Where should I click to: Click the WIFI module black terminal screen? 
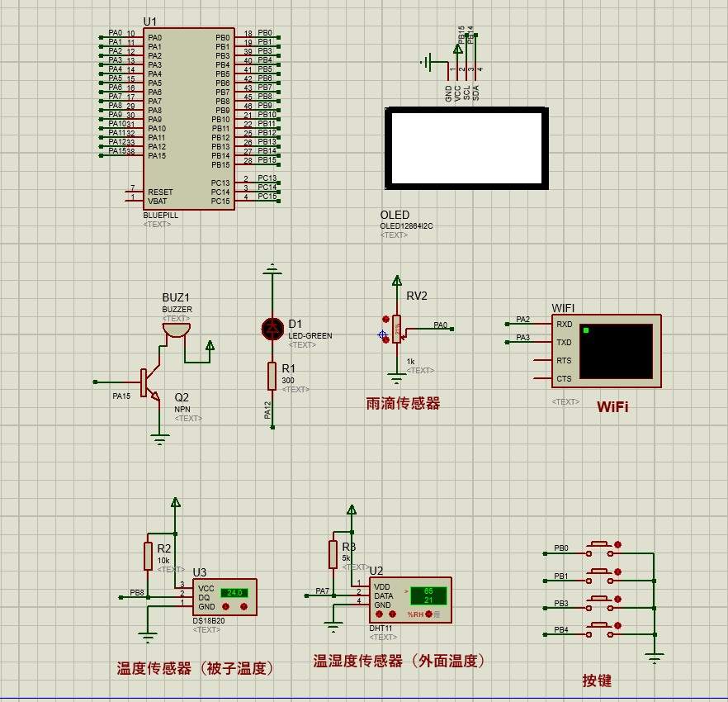click(x=616, y=351)
